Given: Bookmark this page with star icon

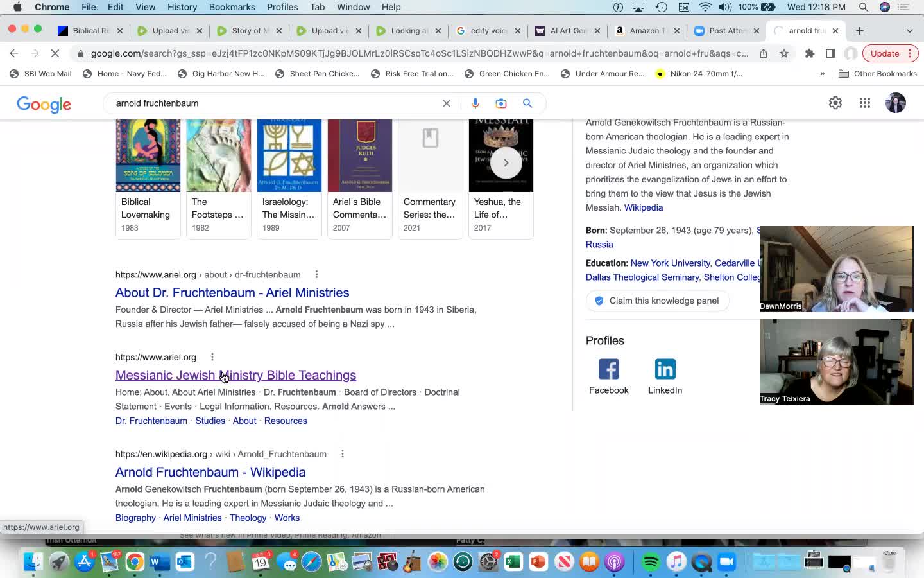Looking at the screenshot, I should [784, 53].
